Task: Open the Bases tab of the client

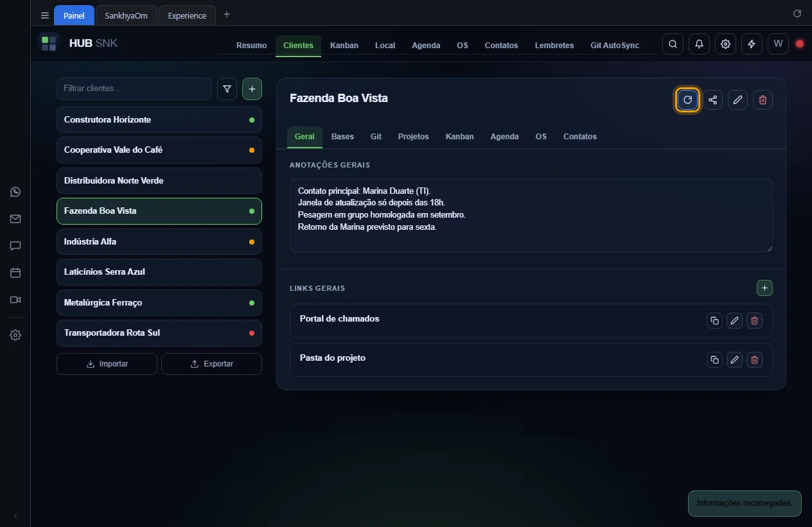Action: pyautogui.click(x=342, y=137)
